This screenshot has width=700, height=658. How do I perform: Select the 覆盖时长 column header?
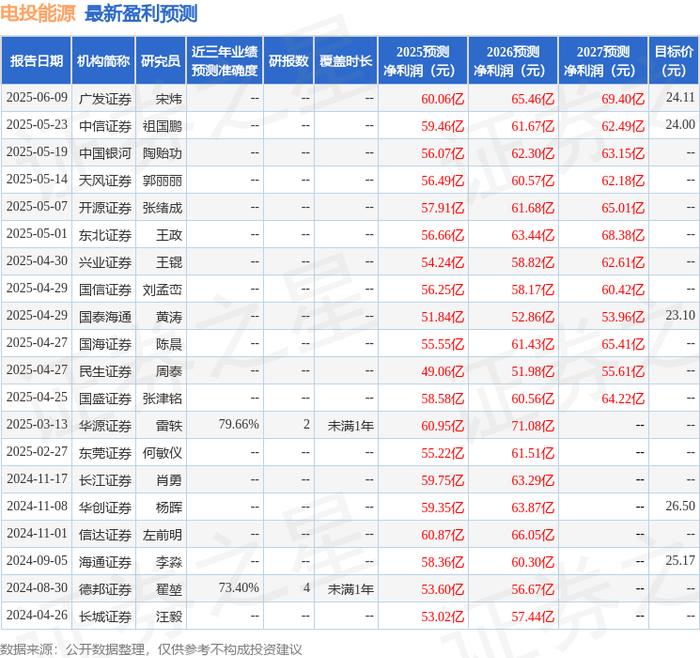click(346, 60)
